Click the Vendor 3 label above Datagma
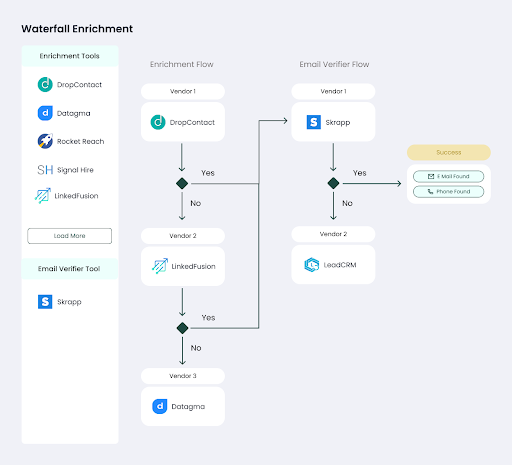 coord(183,376)
